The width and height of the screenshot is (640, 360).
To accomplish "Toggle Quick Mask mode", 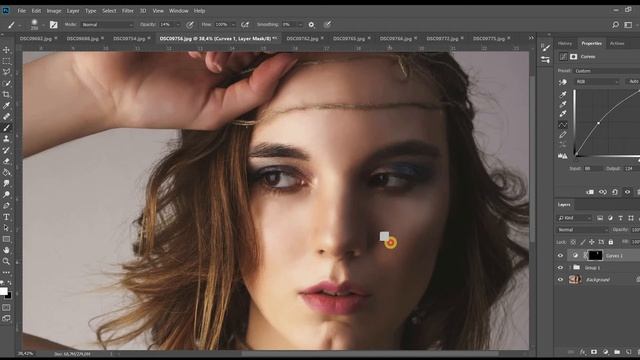I will pyautogui.click(x=6, y=307).
